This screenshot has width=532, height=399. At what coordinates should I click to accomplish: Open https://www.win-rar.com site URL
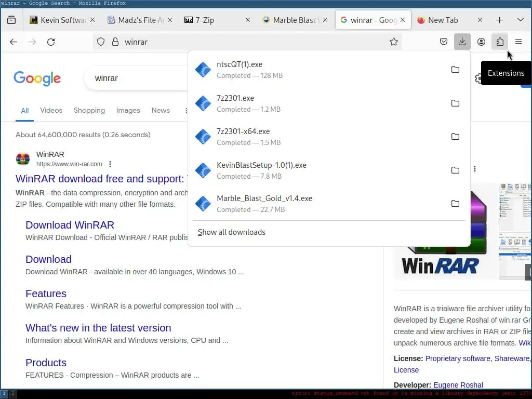69,164
